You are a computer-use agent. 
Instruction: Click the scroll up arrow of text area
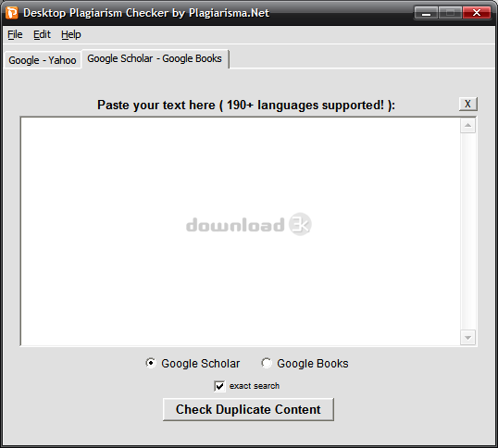467,125
